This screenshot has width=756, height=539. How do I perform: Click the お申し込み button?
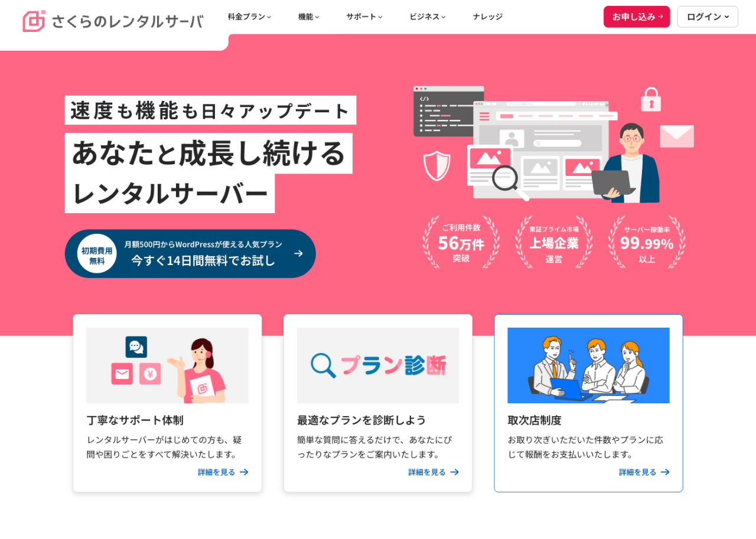[x=637, y=17]
